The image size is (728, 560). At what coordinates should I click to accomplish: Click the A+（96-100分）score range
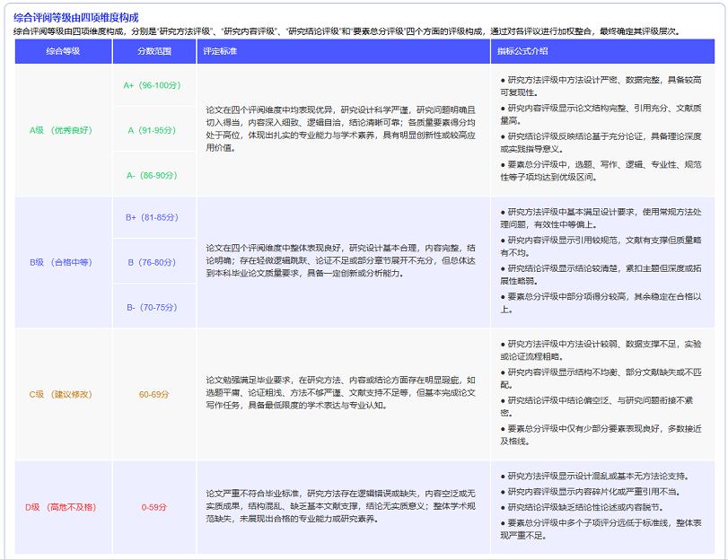click(153, 85)
